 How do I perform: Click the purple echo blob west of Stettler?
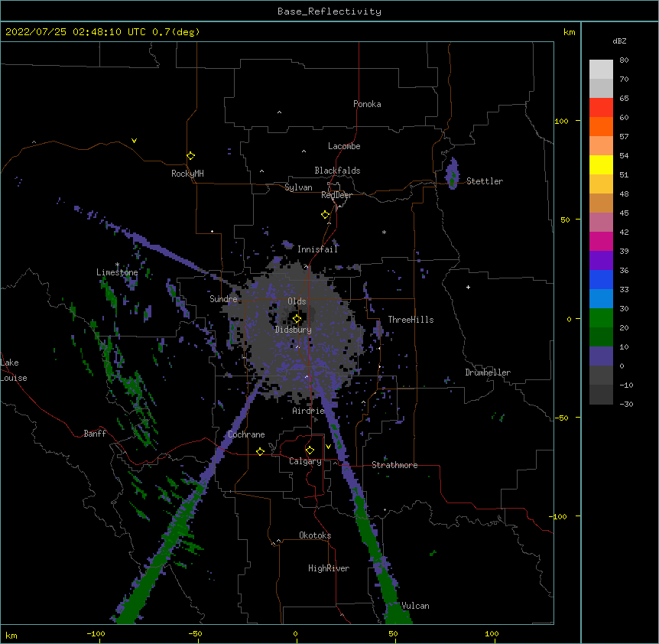tap(453, 173)
